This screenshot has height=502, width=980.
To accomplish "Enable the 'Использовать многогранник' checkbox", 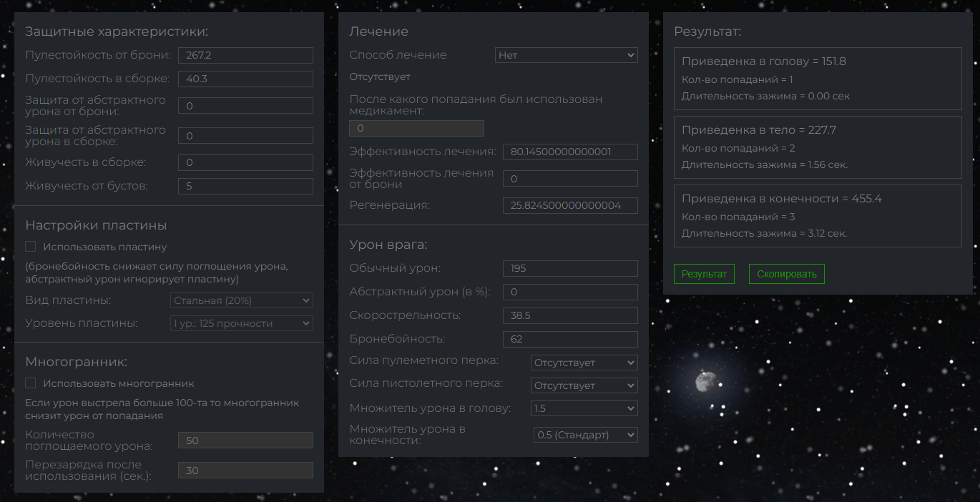I will (x=31, y=383).
